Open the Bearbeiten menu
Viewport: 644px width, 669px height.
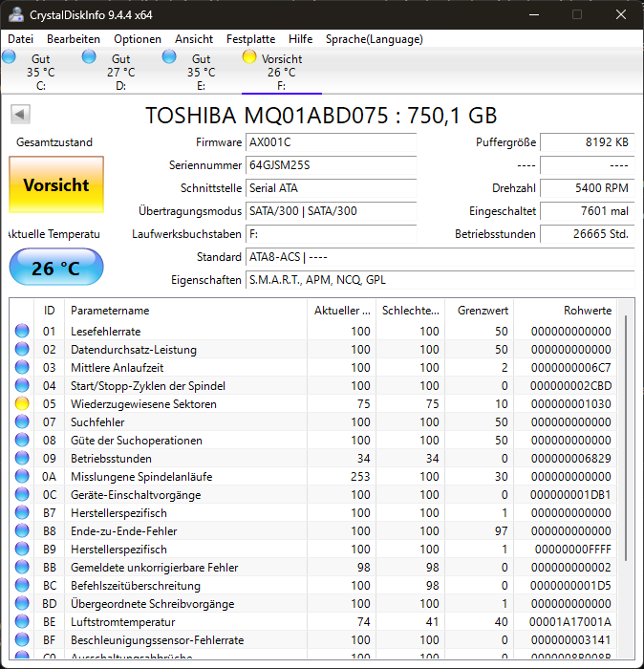74,39
